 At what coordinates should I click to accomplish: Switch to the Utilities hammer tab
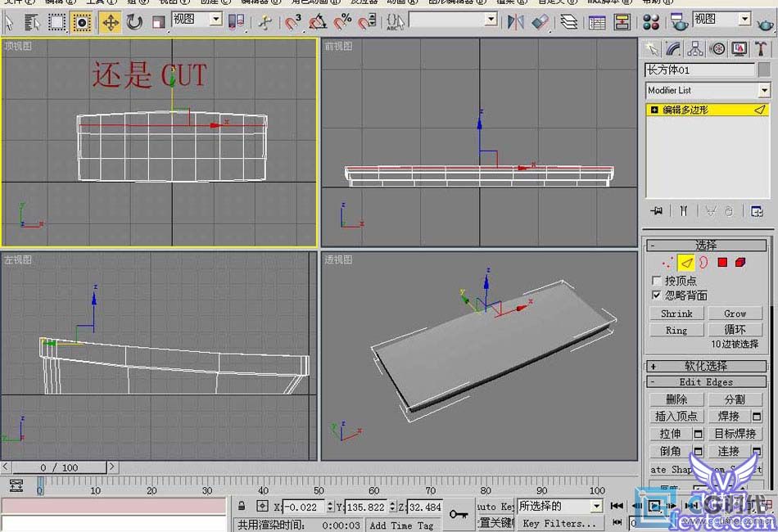(x=761, y=48)
